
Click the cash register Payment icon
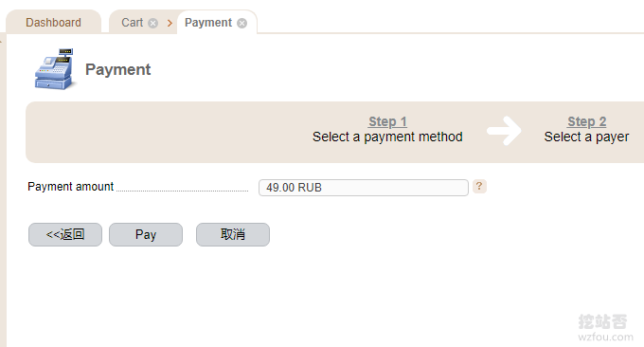click(x=55, y=69)
